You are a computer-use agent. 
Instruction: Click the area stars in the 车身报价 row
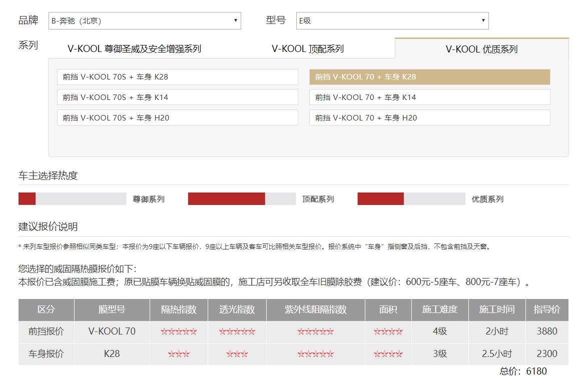[388, 353]
